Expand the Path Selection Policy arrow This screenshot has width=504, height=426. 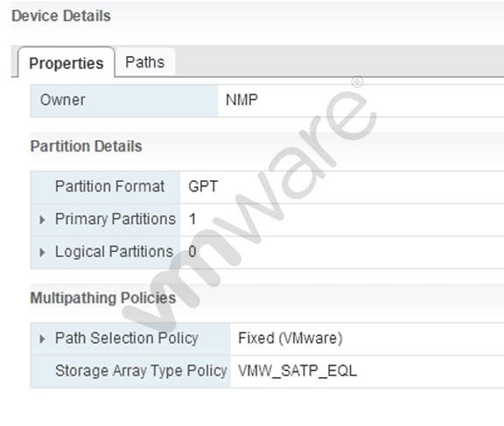pos(42,339)
